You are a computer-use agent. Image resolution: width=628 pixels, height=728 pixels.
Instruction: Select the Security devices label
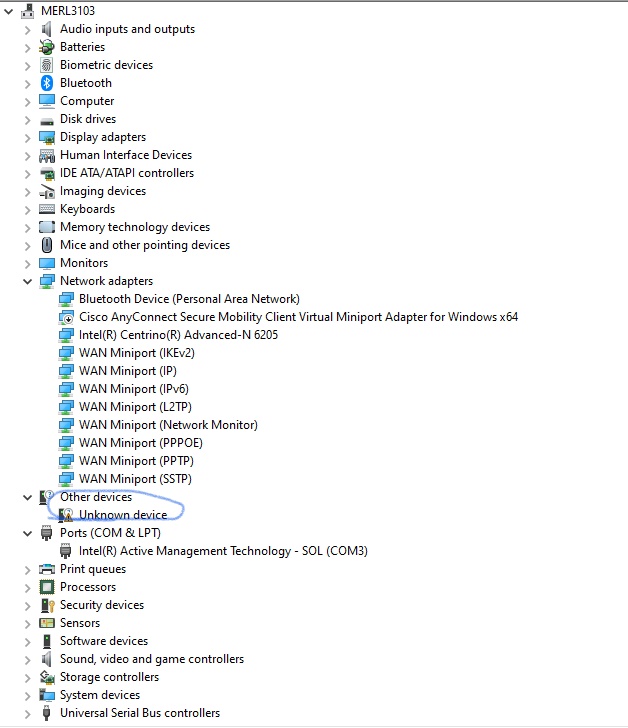click(x=102, y=605)
